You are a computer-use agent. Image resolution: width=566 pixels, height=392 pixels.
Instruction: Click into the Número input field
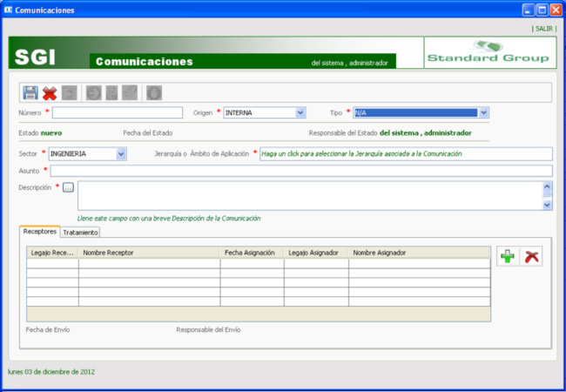118,112
